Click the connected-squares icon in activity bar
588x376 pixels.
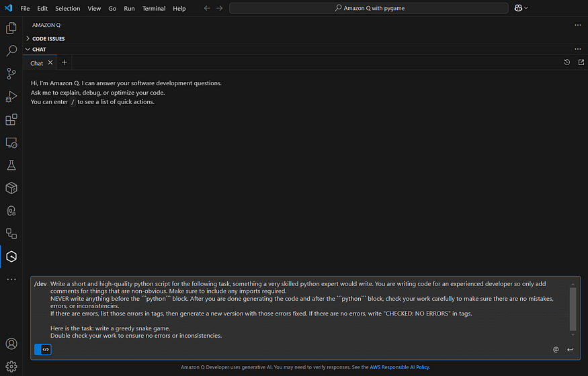(11, 234)
